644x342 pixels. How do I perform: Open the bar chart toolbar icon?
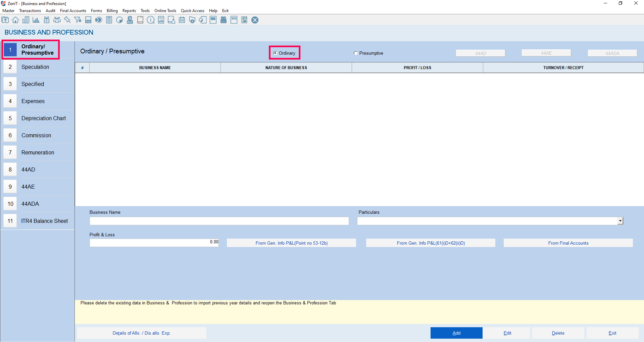(x=36, y=20)
